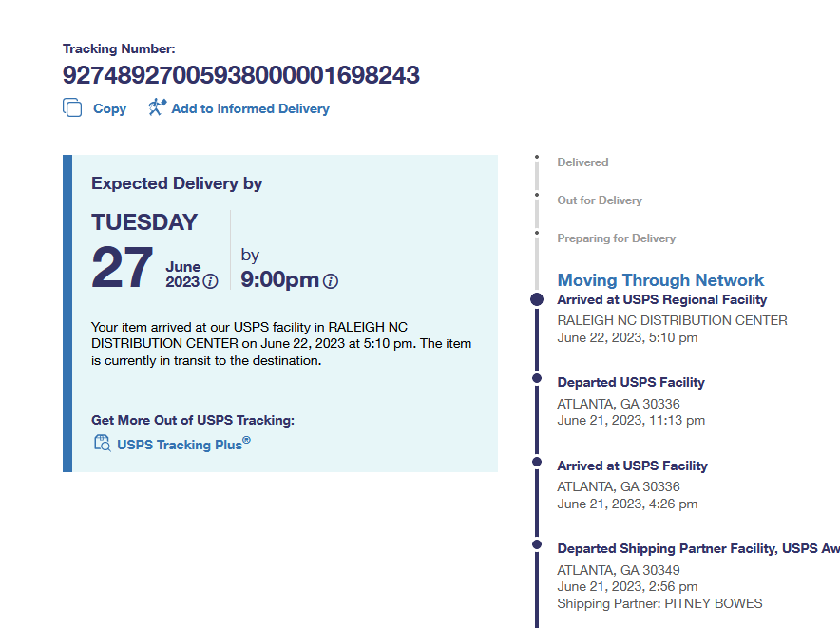Select the tracking number 9274892700593800001698243
Viewport: 840px width, 628px height.
point(241,75)
